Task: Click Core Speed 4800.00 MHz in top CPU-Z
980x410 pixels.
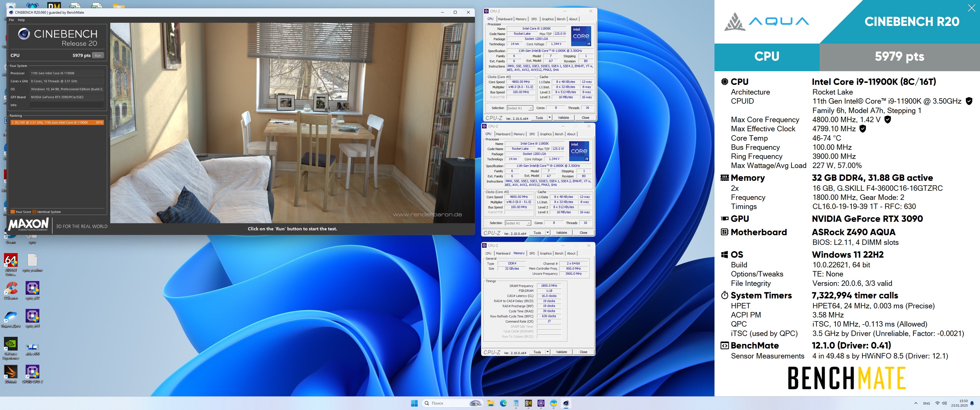Action: pyautogui.click(x=521, y=82)
